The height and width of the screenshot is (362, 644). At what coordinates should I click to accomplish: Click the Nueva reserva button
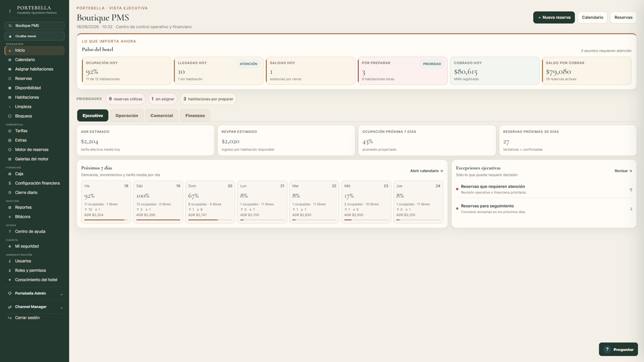pos(554,18)
